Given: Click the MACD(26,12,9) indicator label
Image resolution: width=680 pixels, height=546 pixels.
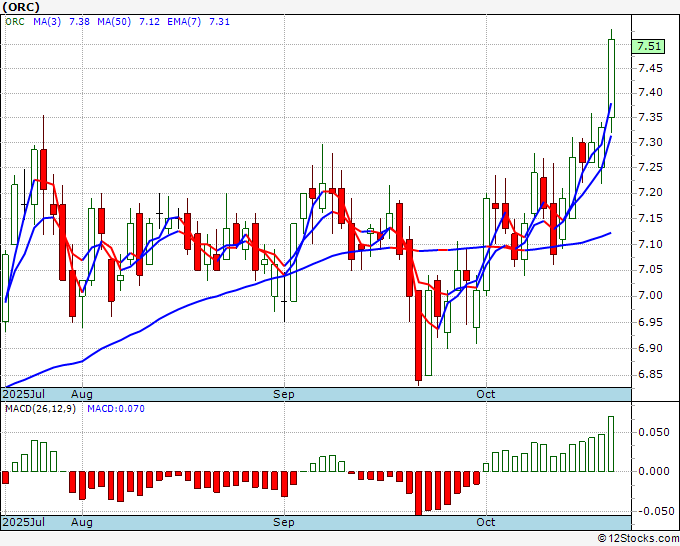Looking at the screenshot, I should click(40, 409).
